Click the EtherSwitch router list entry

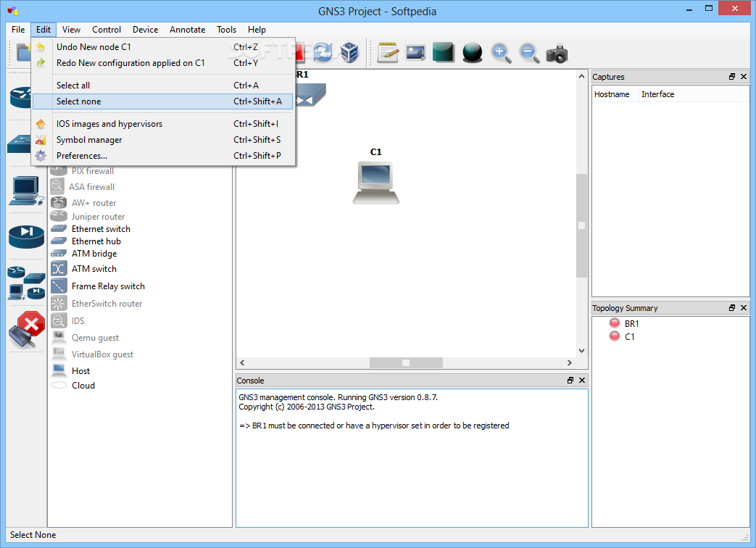point(107,303)
